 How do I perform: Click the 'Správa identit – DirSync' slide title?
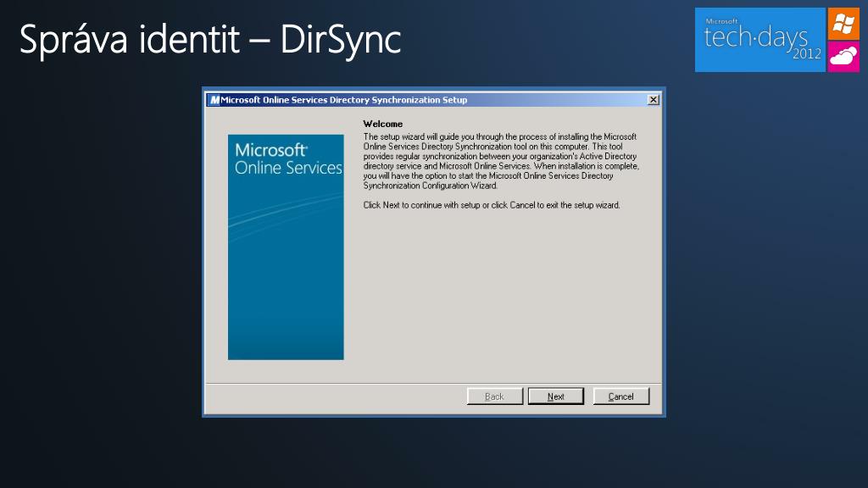tap(210, 40)
